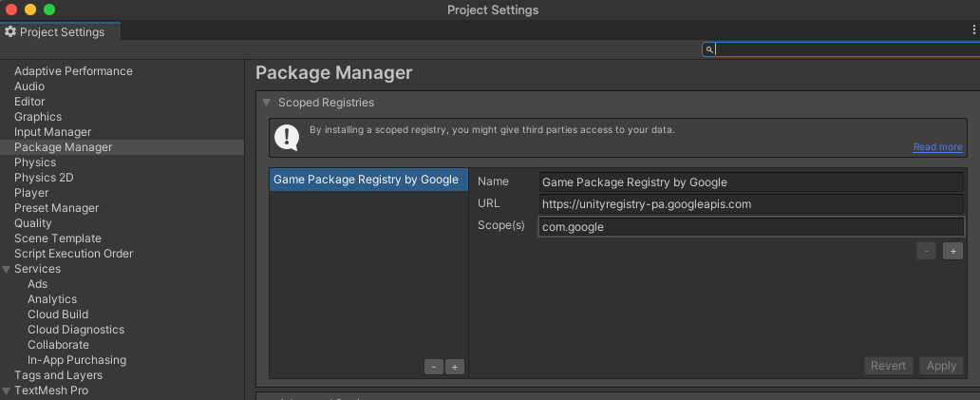Open Audio settings
The image size is (980, 400).
tap(29, 86)
